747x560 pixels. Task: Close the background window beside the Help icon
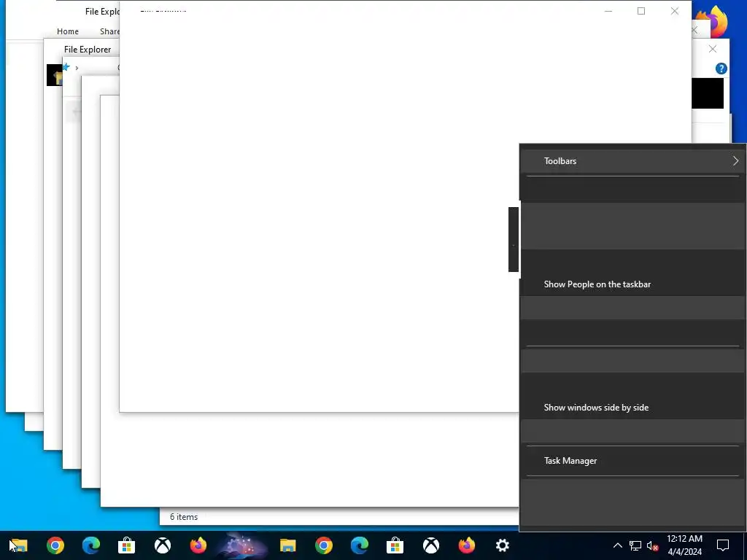pos(713,49)
